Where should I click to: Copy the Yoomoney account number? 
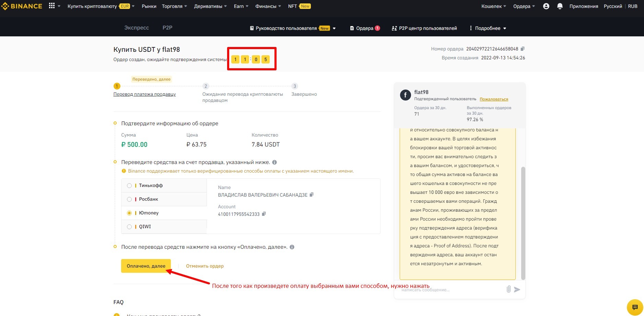coord(264,214)
